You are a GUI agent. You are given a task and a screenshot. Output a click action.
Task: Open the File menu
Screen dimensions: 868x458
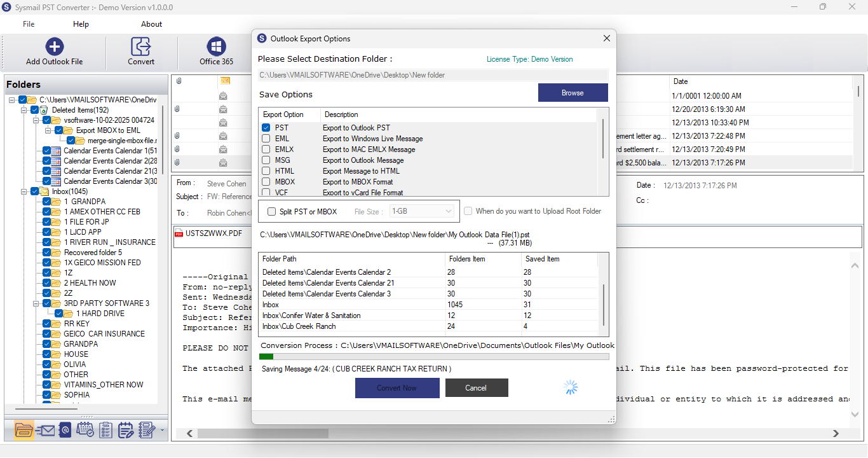click(x=29, y=24)
